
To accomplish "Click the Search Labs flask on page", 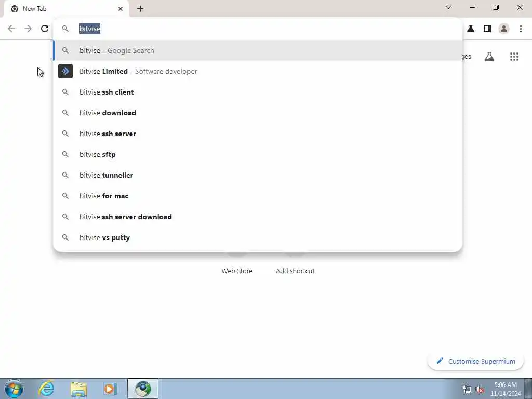I will click(489, 57).
